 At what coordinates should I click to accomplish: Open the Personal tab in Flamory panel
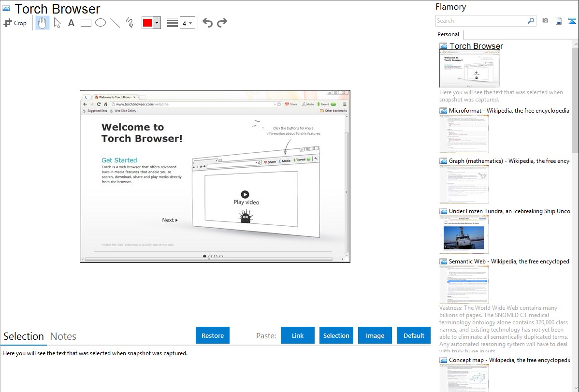click(448, 34)
